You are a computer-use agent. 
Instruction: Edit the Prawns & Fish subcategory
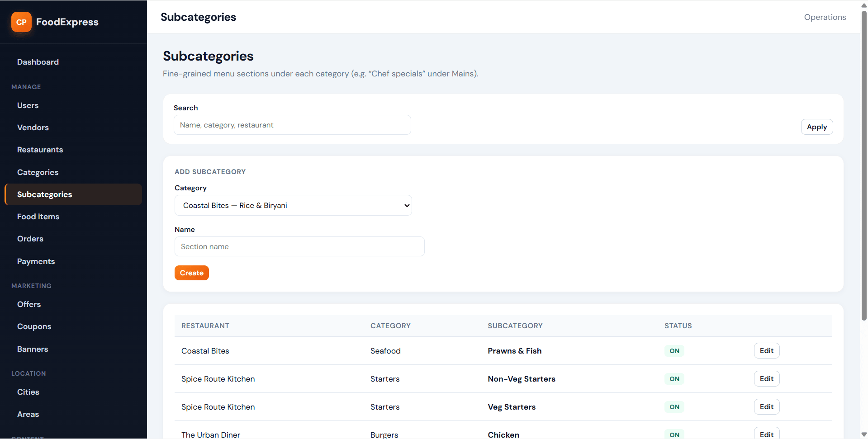click(x=767, y=351)
